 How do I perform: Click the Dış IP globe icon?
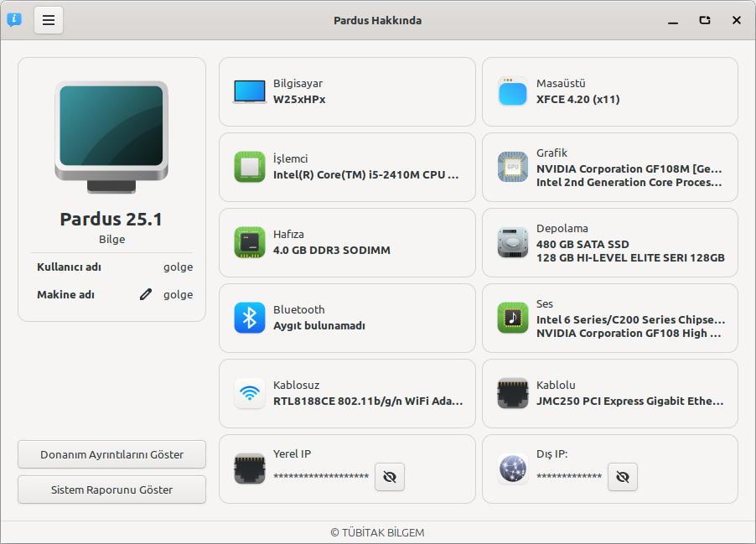coord(513,469)
